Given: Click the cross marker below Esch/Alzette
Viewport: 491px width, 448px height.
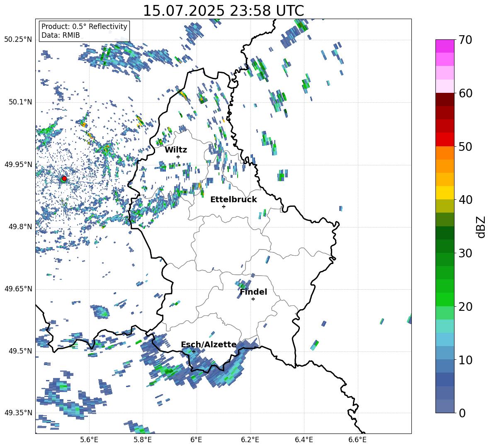Looking at the screenshot, I should click(x=194, y=351).
